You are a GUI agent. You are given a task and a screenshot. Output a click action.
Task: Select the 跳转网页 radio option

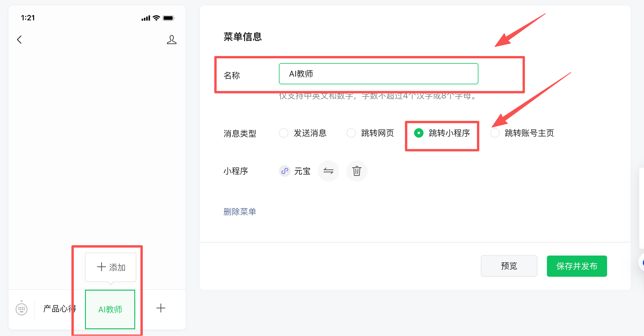point(351,133)
